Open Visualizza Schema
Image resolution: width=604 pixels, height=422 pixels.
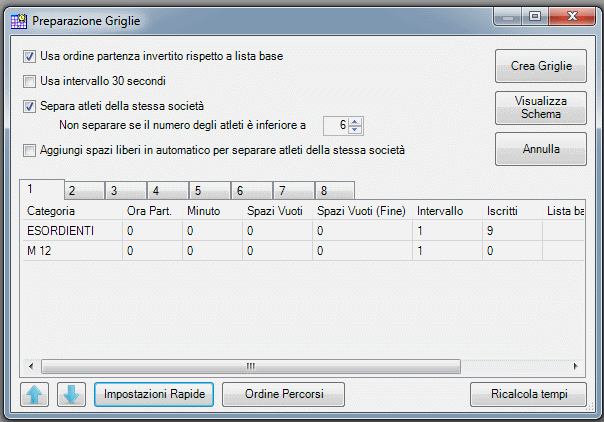click(x=541, y=108)
